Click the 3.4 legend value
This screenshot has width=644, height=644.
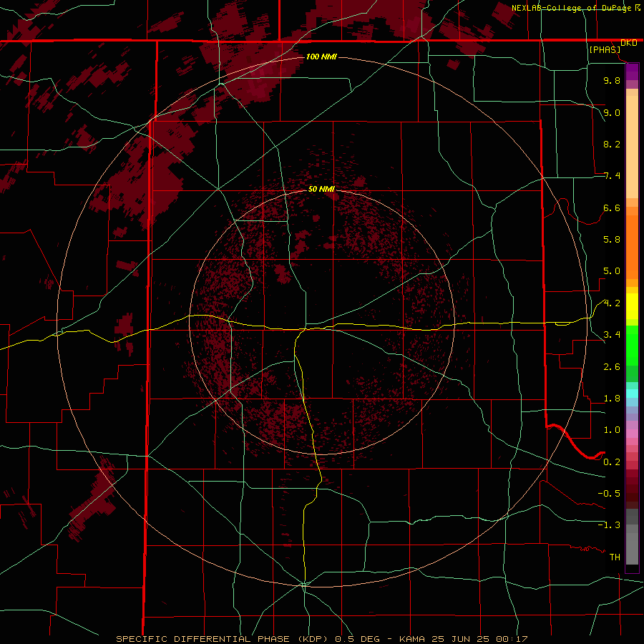click(612, 335)
